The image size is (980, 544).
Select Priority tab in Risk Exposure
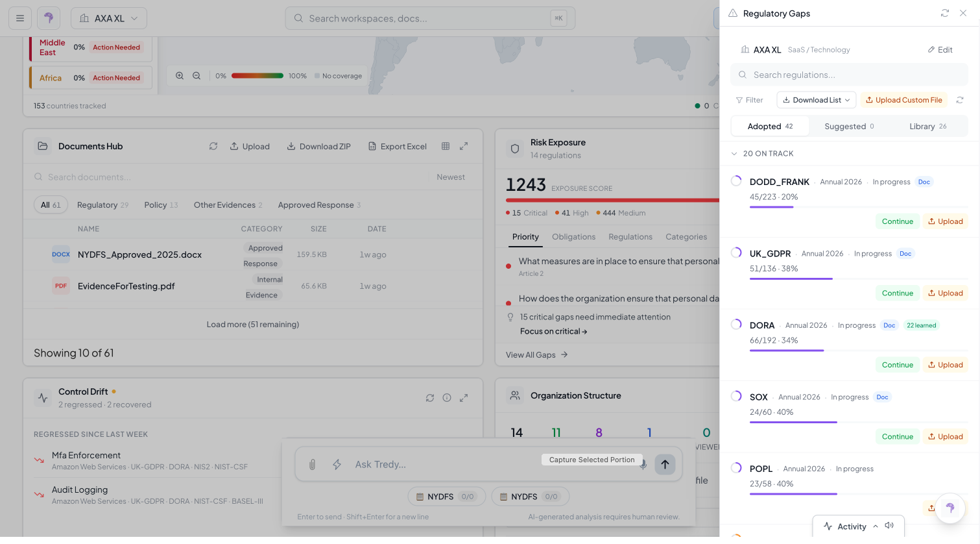tap(525, 237)
